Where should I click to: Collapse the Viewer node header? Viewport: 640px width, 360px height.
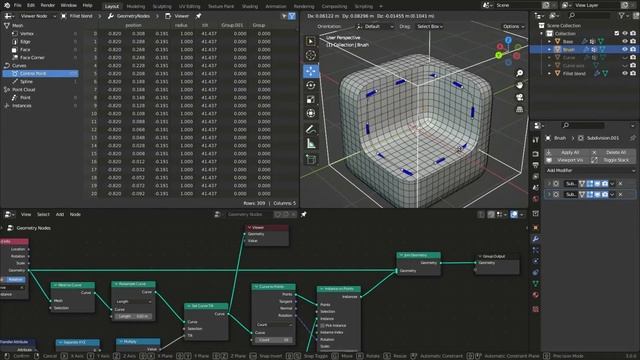(x=249, y=228)
